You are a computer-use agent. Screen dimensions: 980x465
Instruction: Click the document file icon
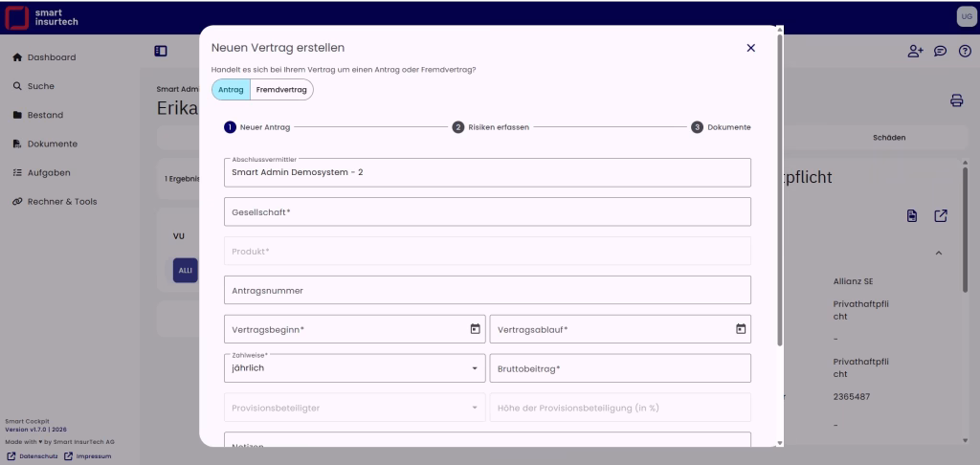(x=913, y=216)
